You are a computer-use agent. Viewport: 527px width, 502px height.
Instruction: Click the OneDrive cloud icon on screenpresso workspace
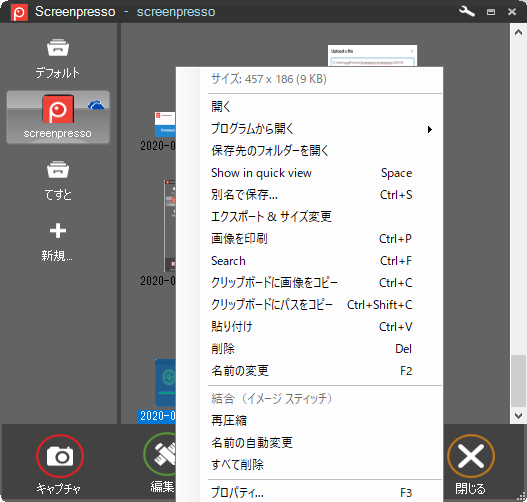(x=96, y=106)
